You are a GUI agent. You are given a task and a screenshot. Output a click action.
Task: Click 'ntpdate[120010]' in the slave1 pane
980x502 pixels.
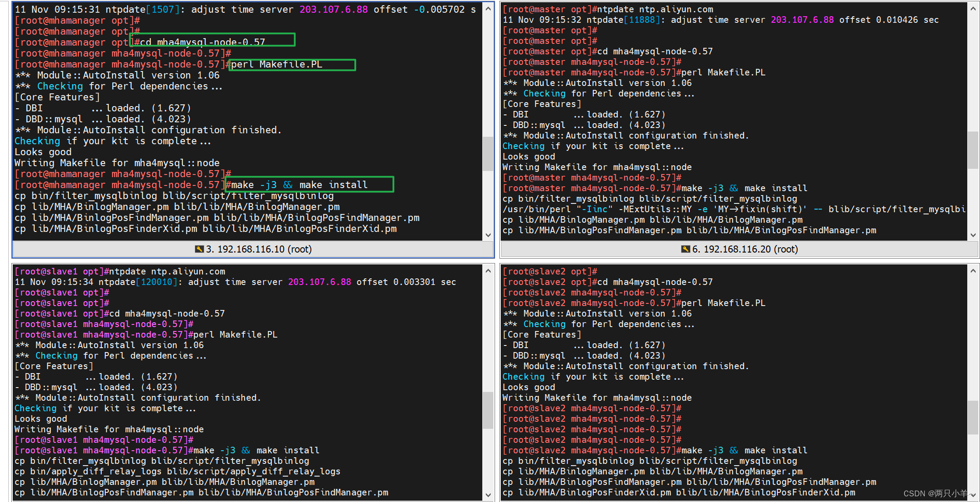coord(138,282)
